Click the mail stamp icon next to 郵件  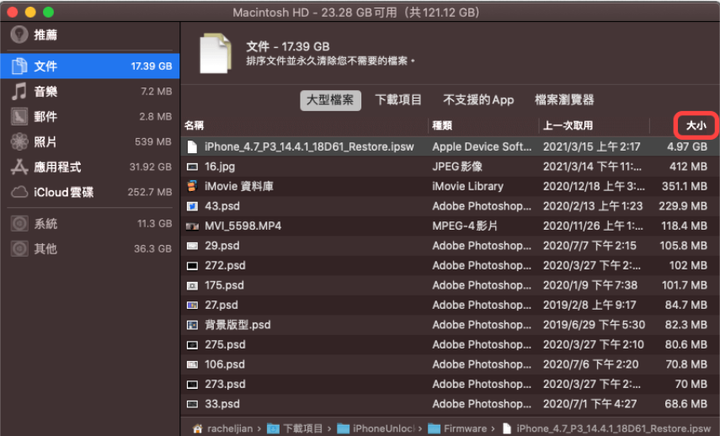[x=19, y=117]
